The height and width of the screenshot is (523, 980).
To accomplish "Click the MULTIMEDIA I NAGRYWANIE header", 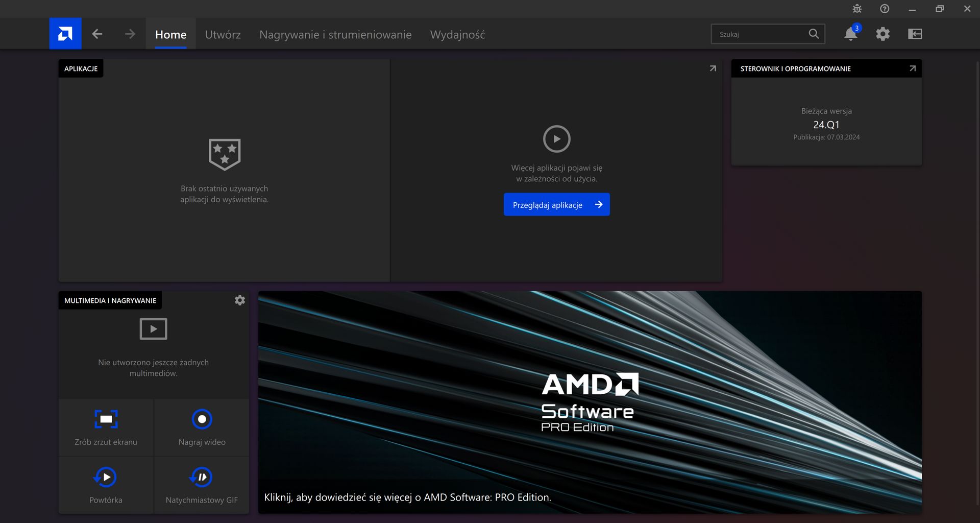I will tap(110, 300).
